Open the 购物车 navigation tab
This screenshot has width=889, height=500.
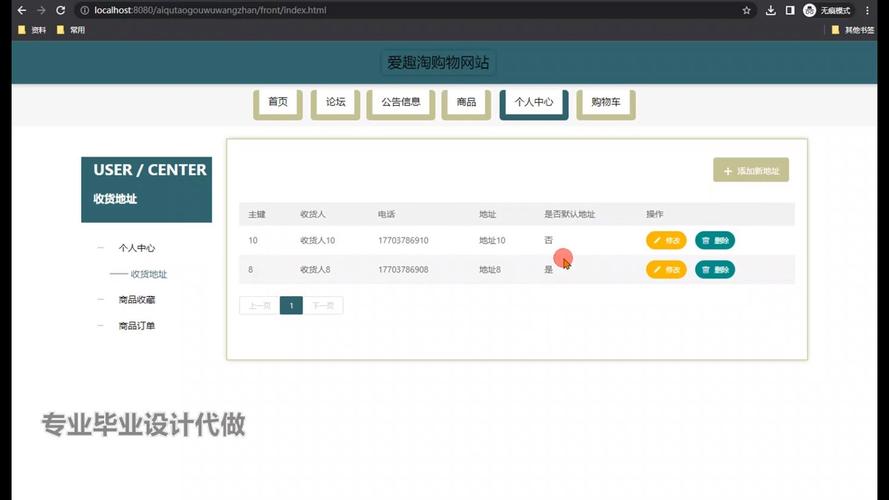[605, 102]
